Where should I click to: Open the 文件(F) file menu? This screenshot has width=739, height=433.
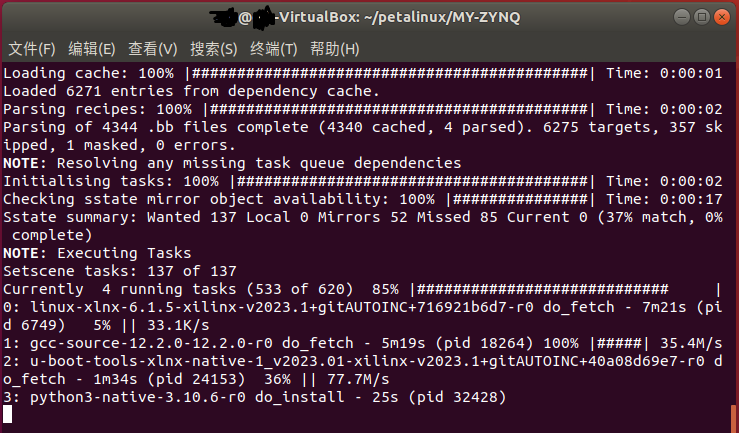[x=32, y=48]
